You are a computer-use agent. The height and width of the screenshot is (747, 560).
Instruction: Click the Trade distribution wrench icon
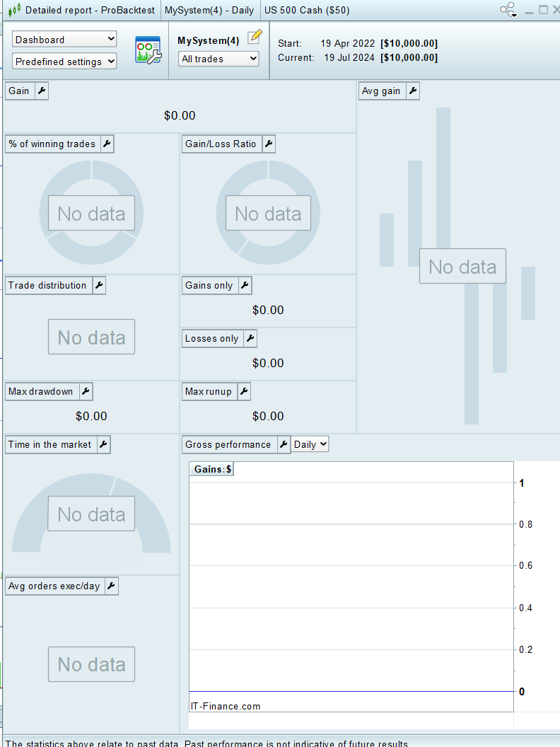(98, 285)
